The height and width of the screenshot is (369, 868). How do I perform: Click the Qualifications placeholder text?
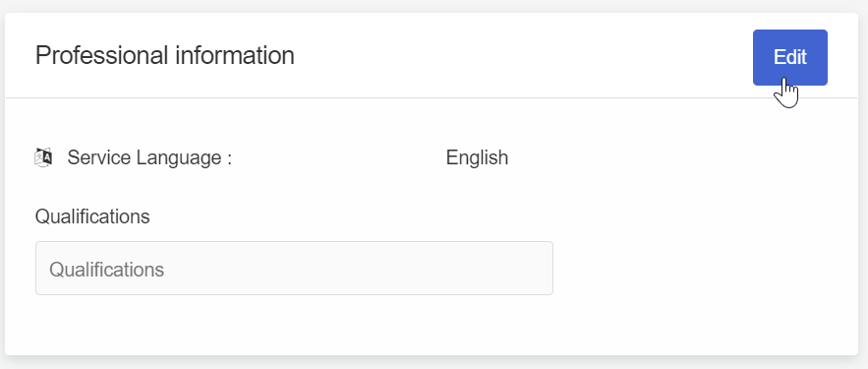(x=107, y=270)
